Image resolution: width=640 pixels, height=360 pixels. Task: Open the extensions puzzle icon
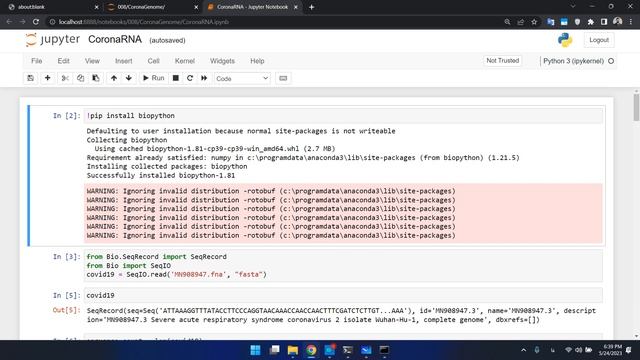click(x=591, y=22)
